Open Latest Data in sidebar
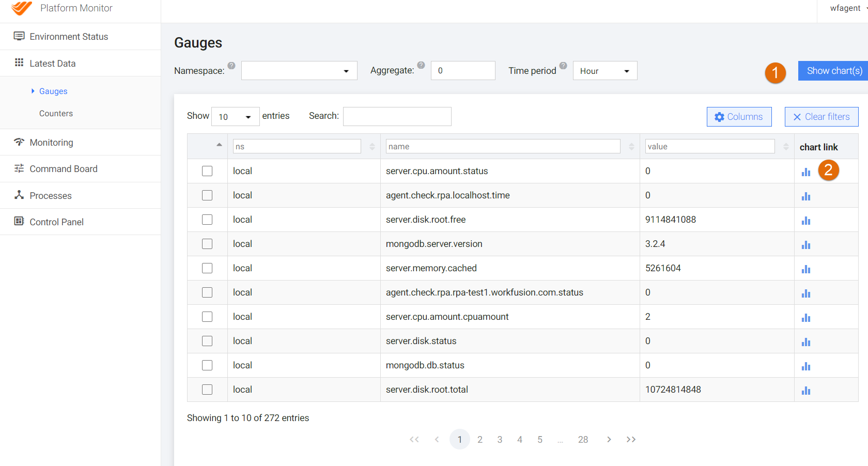The width and height of the screenshot is (868, 466). click(80, 63)
